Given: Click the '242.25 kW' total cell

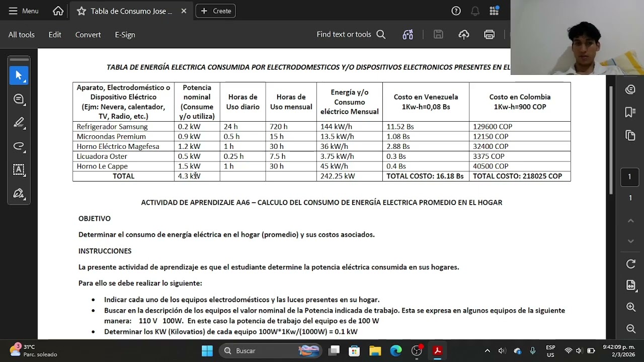Looking at the screenshot, I should point(350,176).
